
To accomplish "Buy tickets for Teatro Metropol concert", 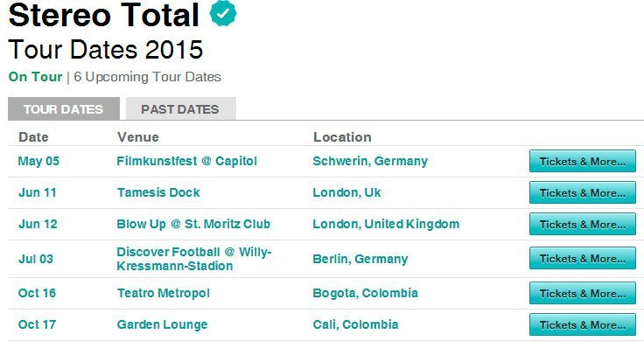I will (x=582, y=293).
